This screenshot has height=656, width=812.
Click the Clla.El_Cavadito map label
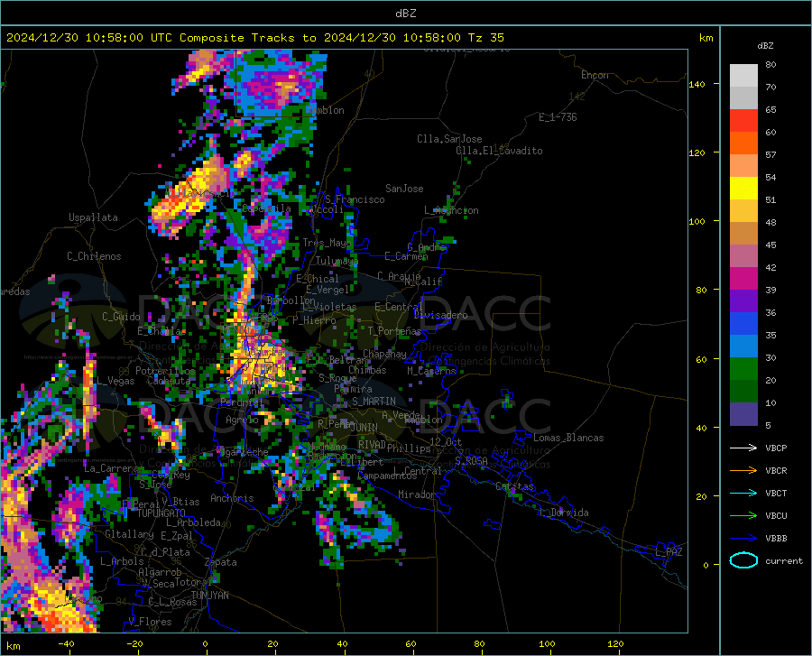pos(499,151)
